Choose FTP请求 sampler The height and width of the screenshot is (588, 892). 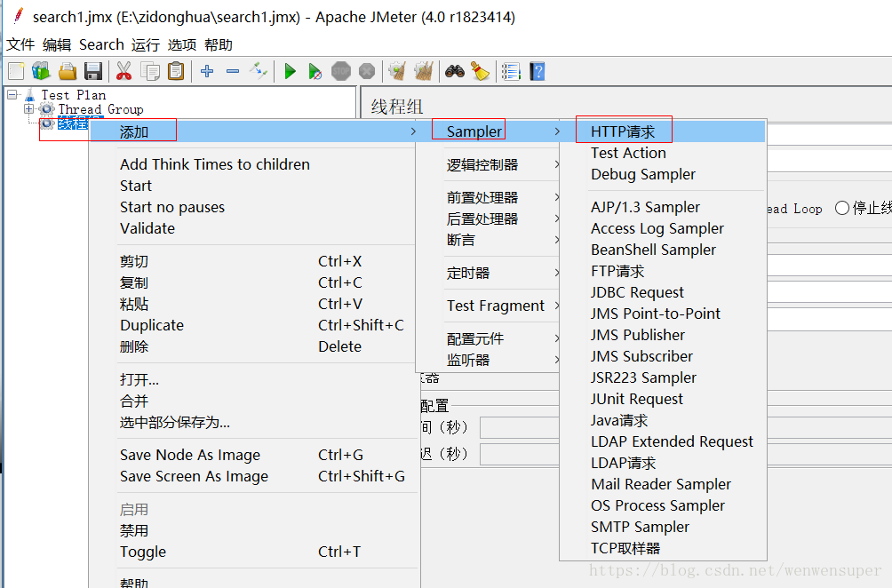(664, 271)
